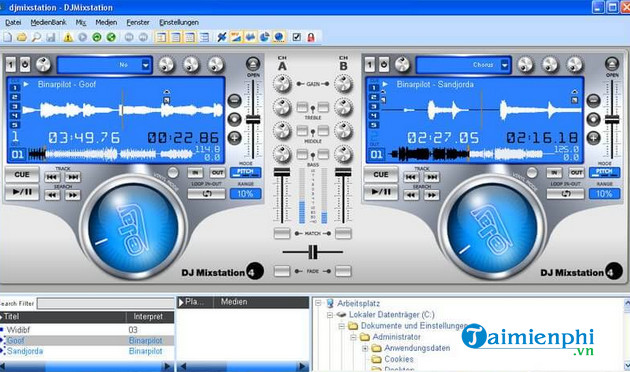The width and height of the screenshot is (630, 372).
Task: Open the Fenster menu
Action: point(138,22)
